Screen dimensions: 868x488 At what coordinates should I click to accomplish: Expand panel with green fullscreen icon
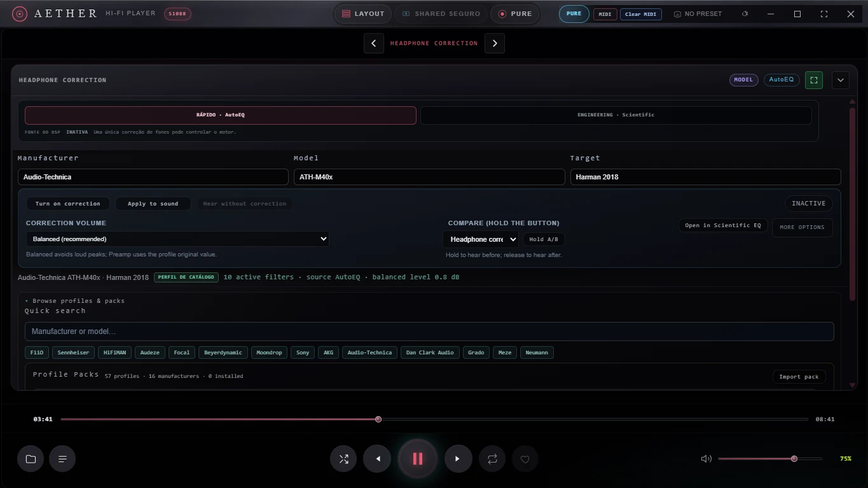[814, 80]
